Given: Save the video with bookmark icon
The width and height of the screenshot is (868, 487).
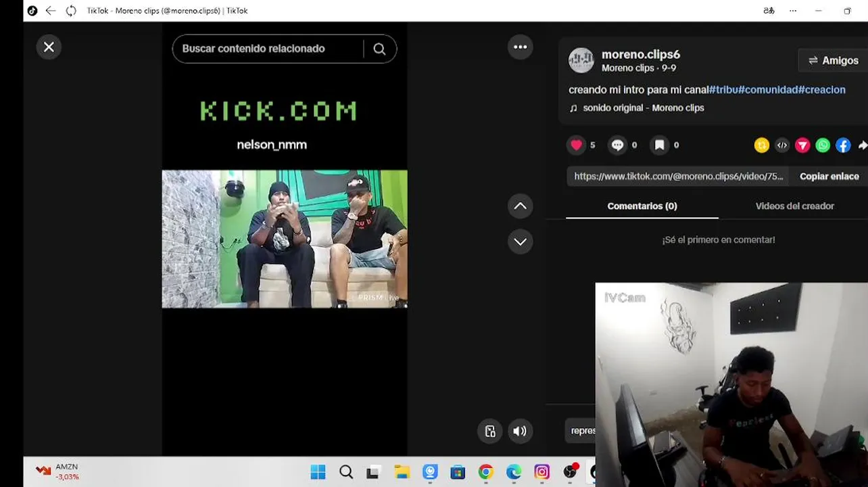Looking at the screenshot, I should pyautogui.click(x=659, y=145).
